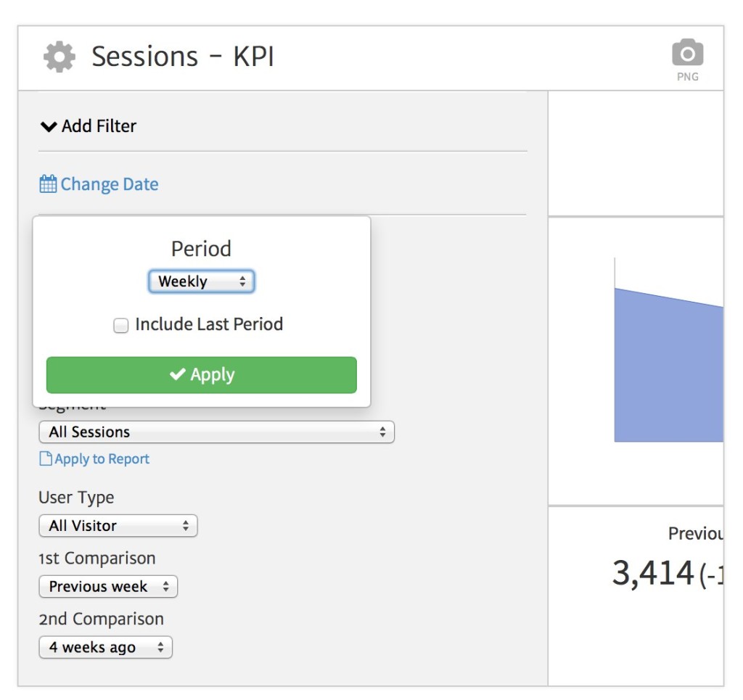743x700 pixels.
Task: Click the document icon beside Apply to Report
Action: pyautogui.click(x=46, y=459)
